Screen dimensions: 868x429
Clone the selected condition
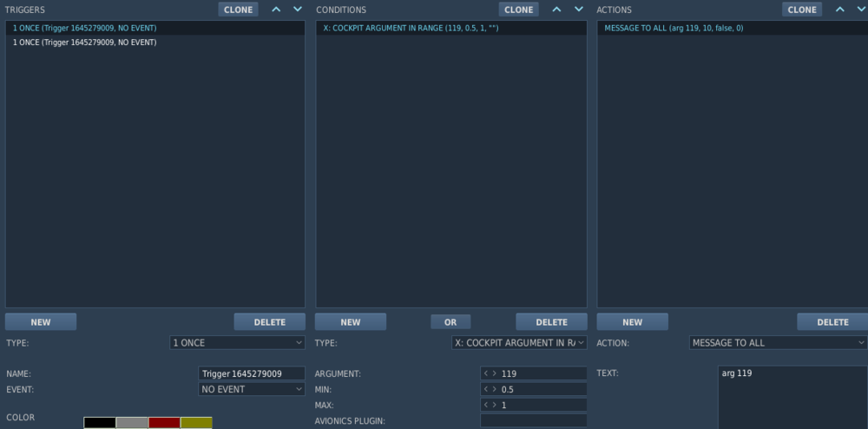(x=518, y=10)
